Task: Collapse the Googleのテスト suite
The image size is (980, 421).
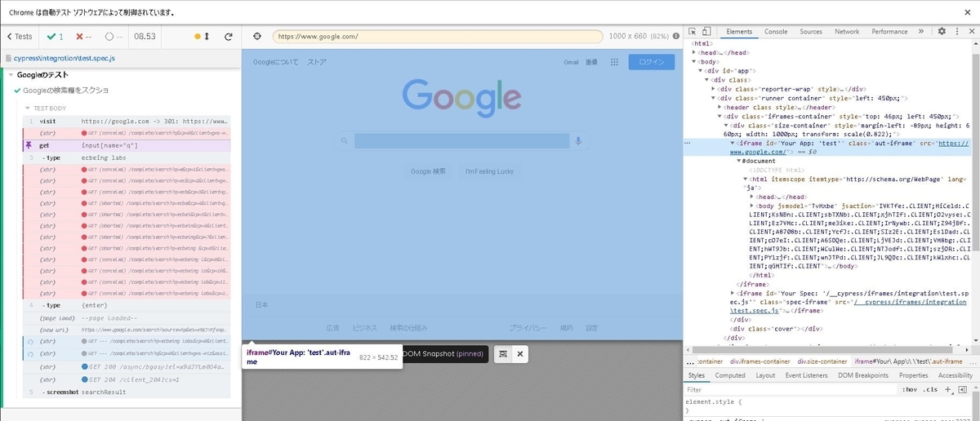Action: click(11, 75)
